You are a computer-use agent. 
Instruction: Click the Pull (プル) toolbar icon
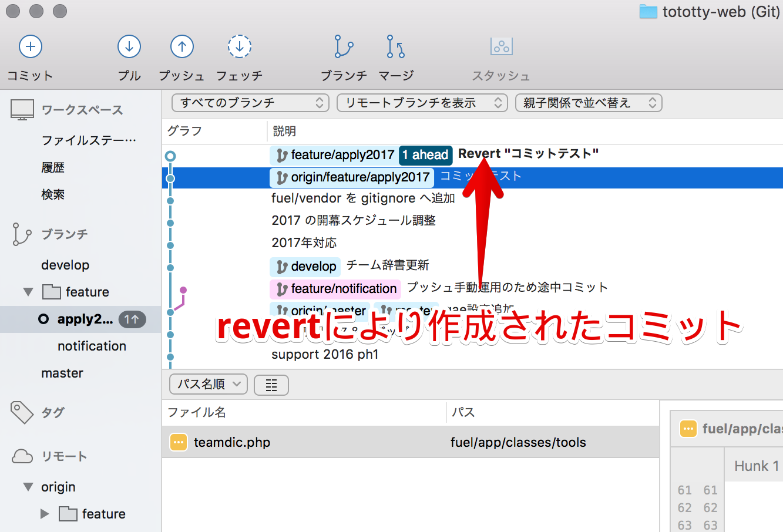pos(129,46)
